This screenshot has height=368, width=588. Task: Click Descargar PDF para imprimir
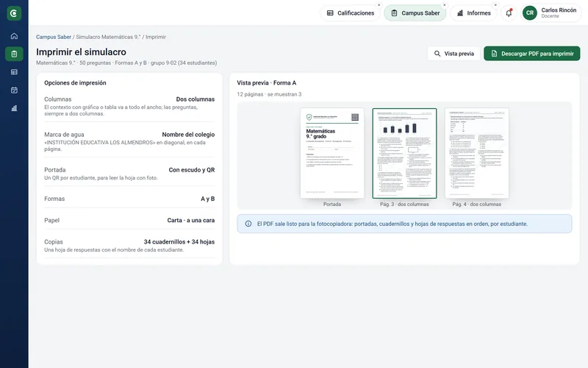(x=531, y=54)
